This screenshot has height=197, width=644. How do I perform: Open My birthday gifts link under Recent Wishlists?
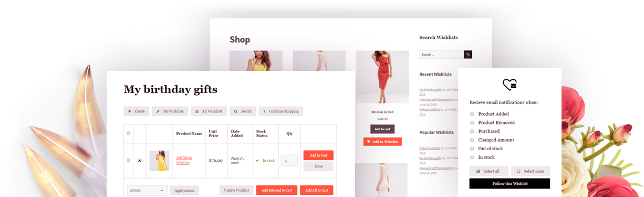[x=430, y=90]
